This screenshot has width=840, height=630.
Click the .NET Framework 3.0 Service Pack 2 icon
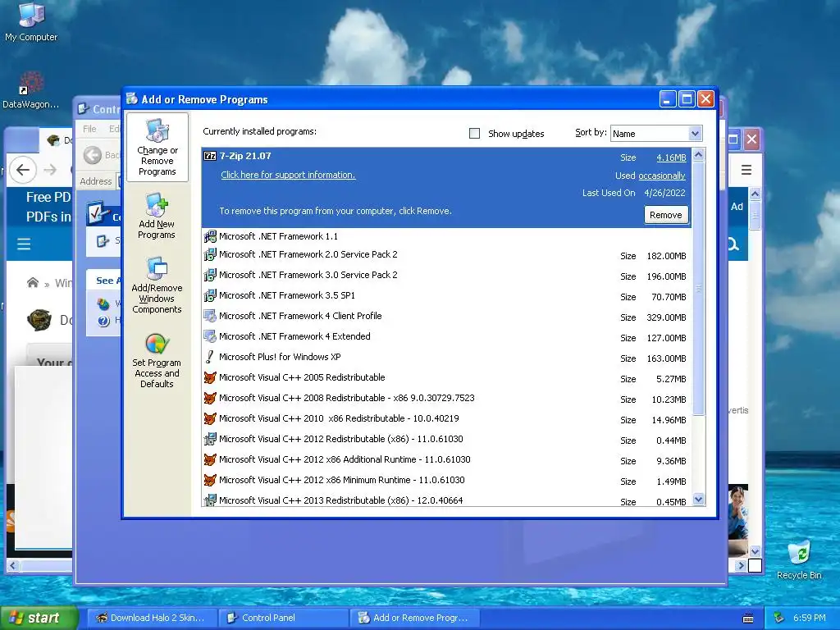tap(210, 275)
